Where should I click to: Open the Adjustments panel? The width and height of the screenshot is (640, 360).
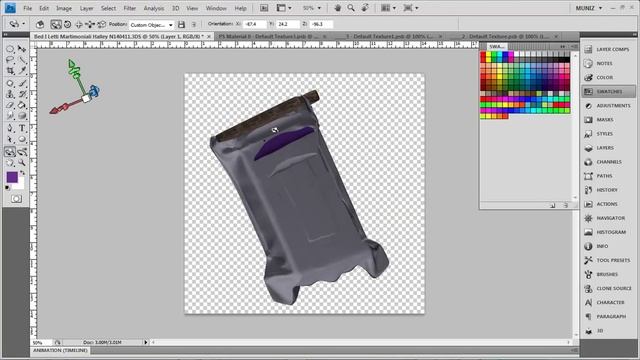tap(609, 106)
